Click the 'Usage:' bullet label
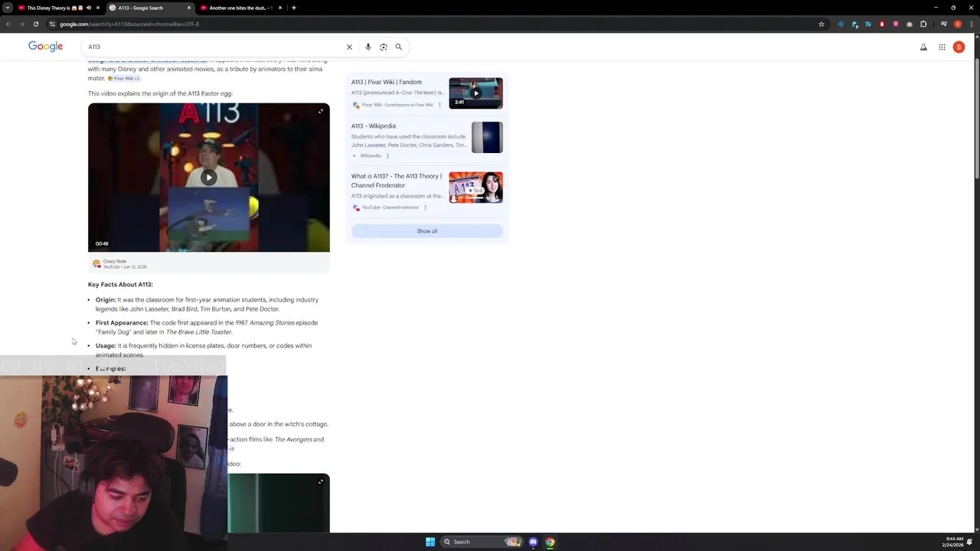The height and width of the screenshot is (551, 980). click(106, 346)
